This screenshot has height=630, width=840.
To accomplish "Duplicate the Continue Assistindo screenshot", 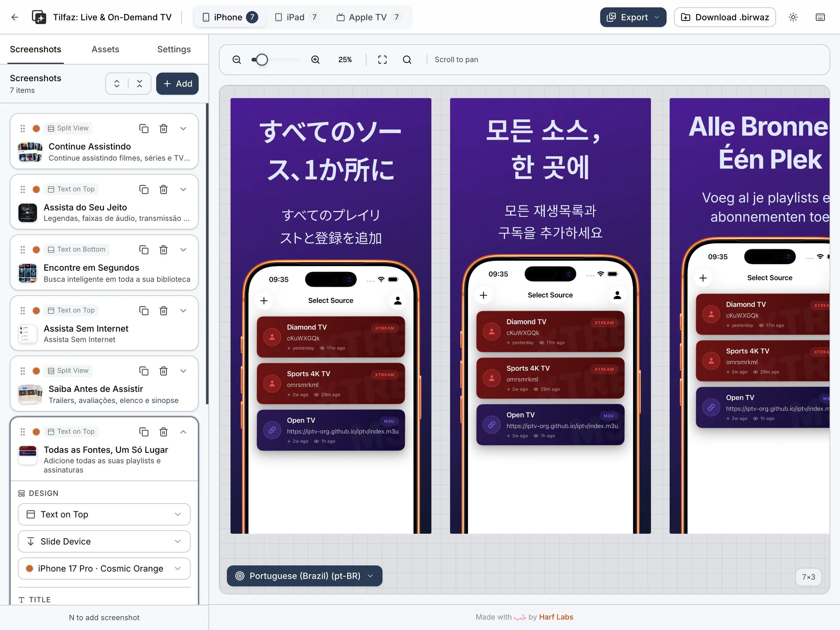I will pos(143,129).
